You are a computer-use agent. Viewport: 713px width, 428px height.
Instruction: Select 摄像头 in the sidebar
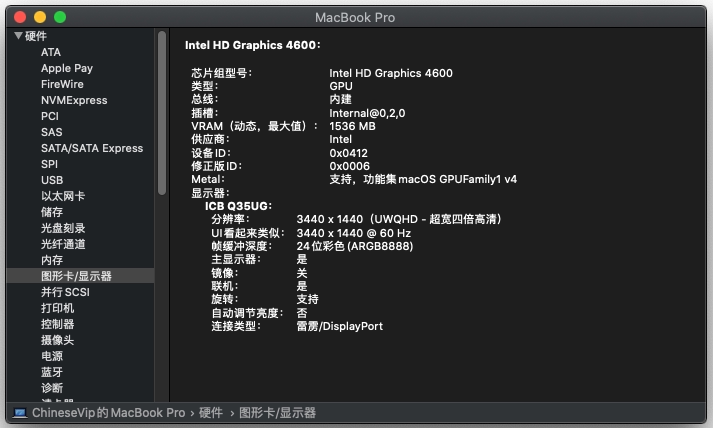pos(57,340)
